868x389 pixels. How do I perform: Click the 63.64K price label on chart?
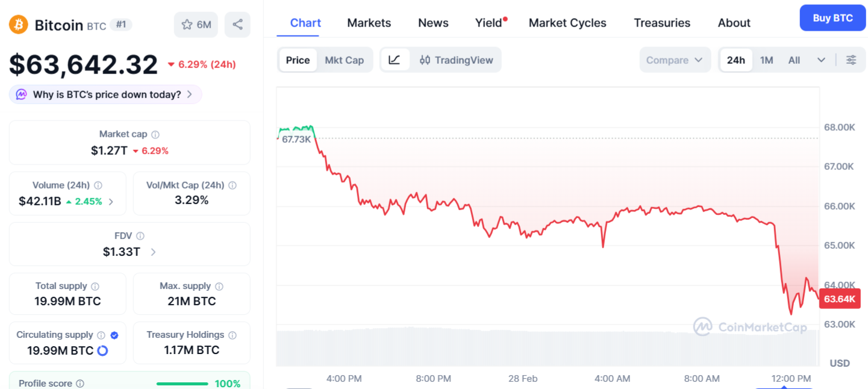(840, 299)
